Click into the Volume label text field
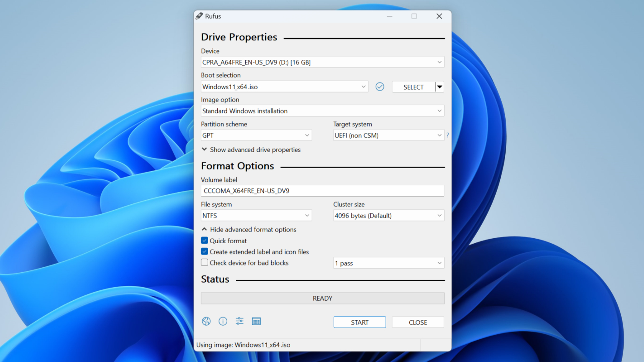 tap(322, 191)
